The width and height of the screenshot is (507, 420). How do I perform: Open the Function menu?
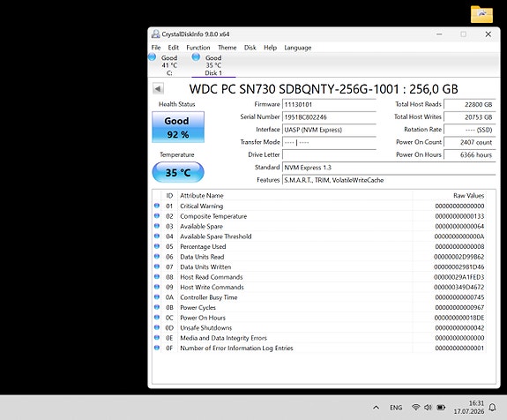pos(198,48)
